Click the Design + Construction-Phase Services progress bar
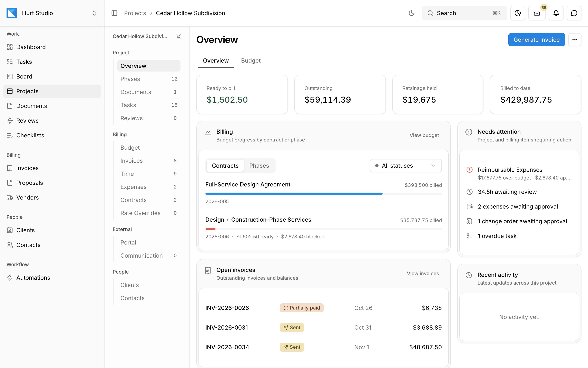The image size is (588, 368). click(x=323, y=229)
